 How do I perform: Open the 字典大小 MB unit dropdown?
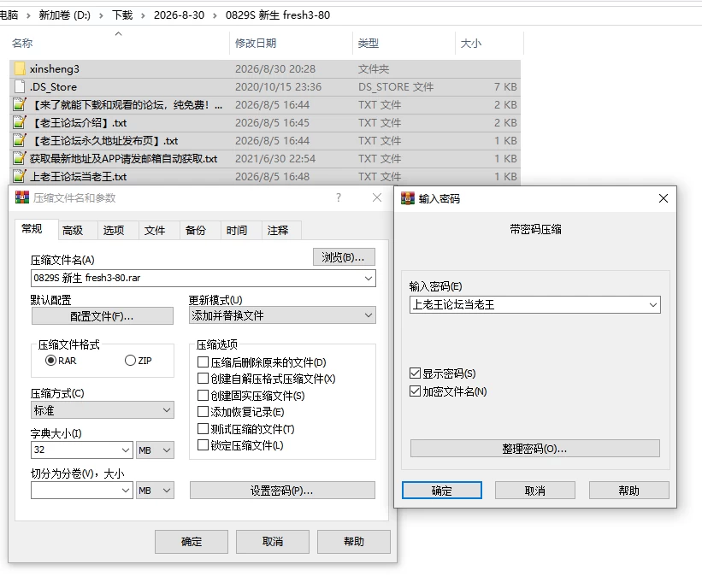155,450
